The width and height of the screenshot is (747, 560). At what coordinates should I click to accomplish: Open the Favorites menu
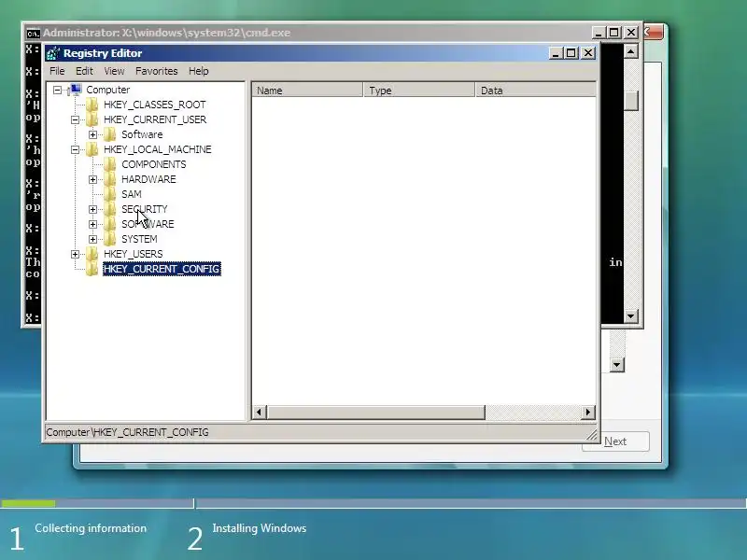(156, 71)
